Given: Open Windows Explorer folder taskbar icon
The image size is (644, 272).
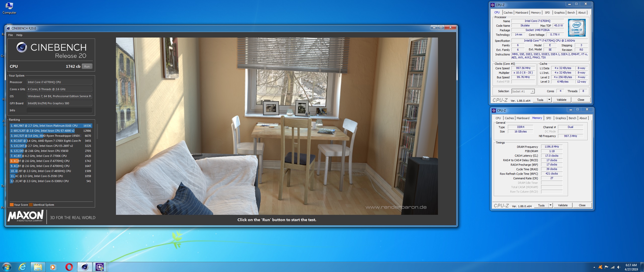Looking at the screenshot, I should click(x=38, y=267).
